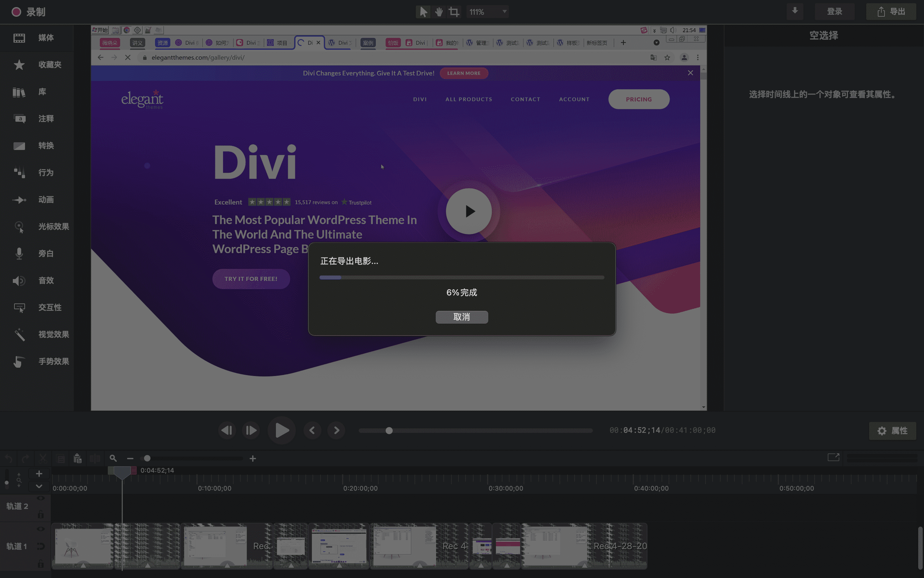
Task: Click the copy icon in timeline toolbar
Action: point(60,458)
